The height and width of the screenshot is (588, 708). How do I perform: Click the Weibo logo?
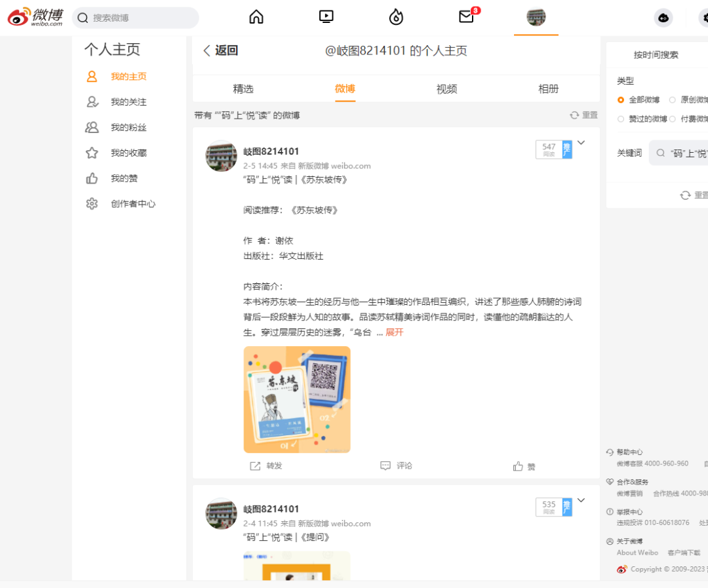[35, 17]
